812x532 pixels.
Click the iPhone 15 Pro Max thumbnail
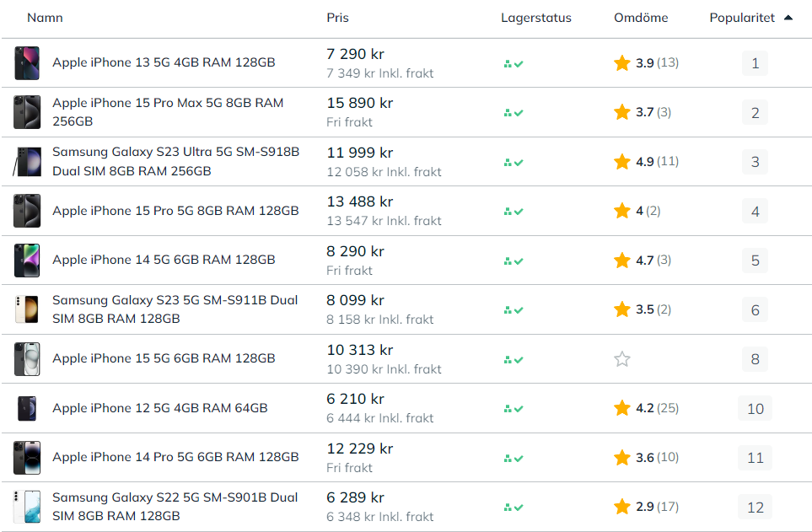click(x=27, y=112)
